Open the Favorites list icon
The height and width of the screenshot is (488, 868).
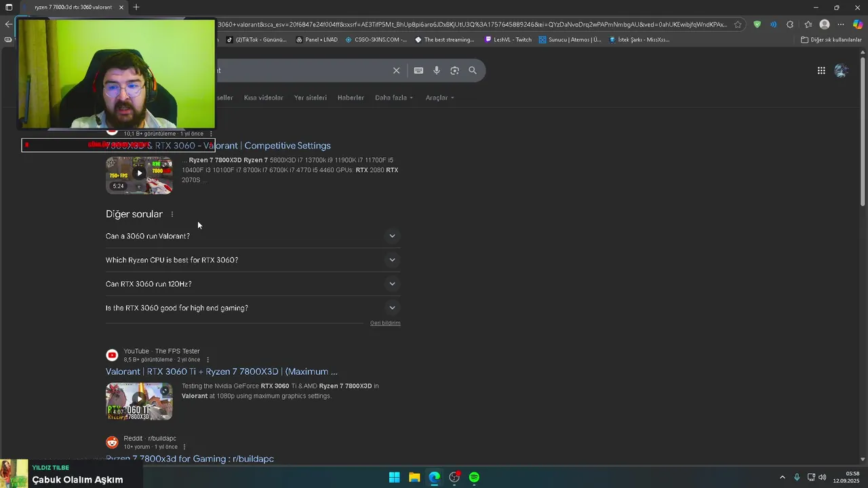pos(808,24)
